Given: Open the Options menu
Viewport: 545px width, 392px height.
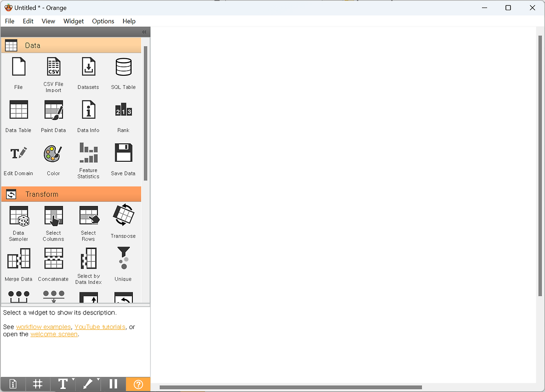Looking at the screenshot, I should tap(103, 21).
